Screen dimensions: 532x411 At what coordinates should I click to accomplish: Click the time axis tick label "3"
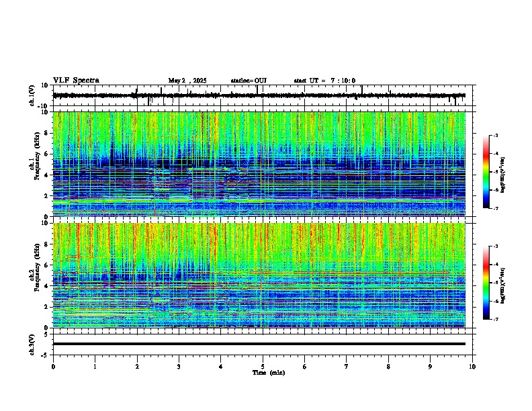(179, 367)
